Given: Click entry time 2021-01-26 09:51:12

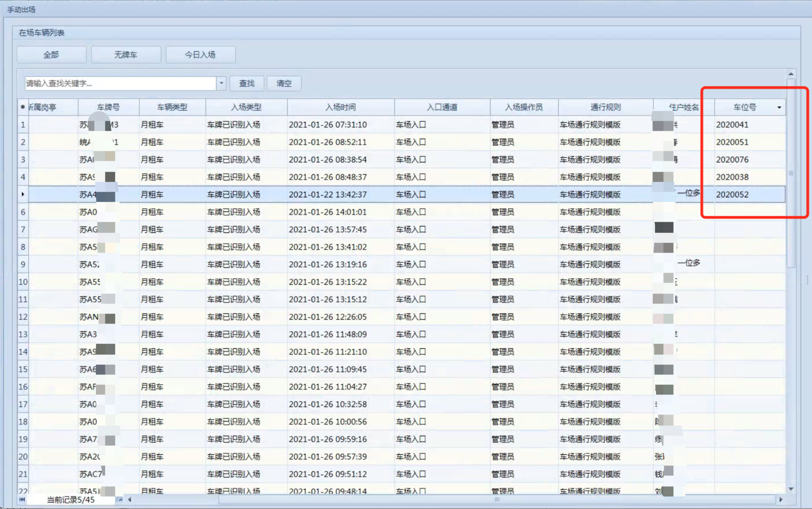Looking at the screenshot, I should click(x=340, y=474).
